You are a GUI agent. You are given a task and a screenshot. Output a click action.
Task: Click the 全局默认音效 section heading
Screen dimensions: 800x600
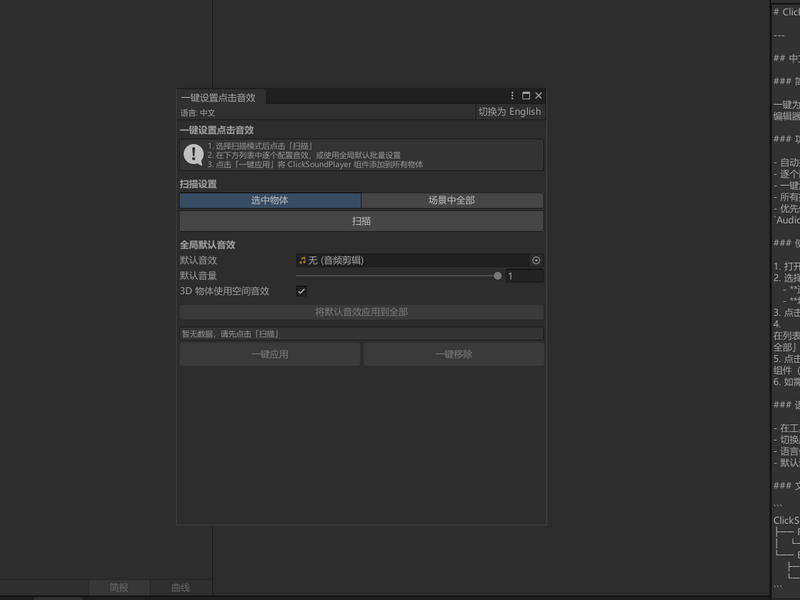(207, 245)
